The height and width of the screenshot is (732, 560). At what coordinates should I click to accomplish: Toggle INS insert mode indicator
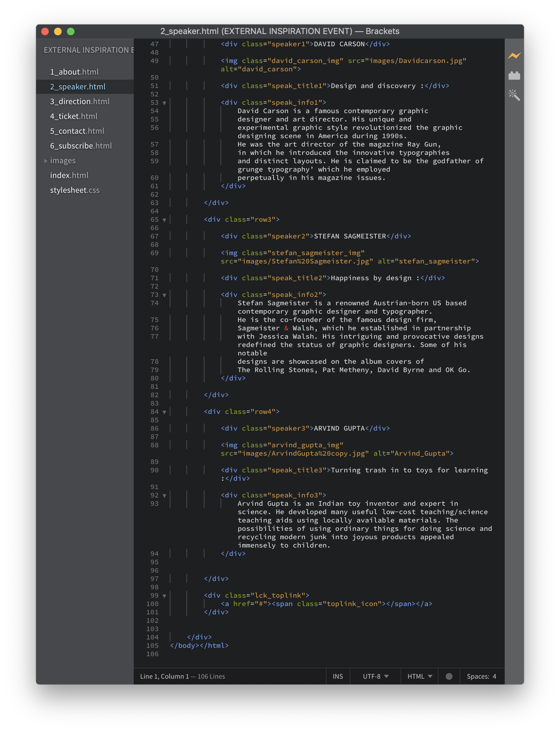coord(338,676)
